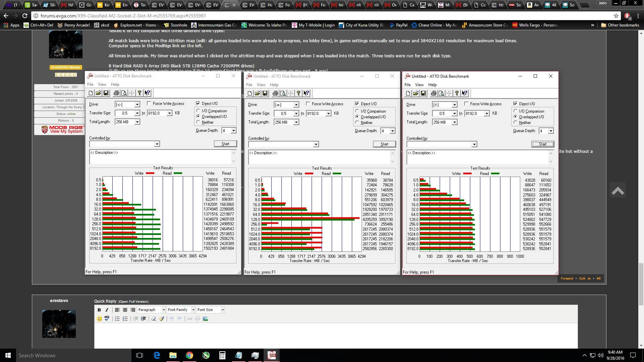Enable Force Write Access in rightmost ATTO window

click(466, 104)
